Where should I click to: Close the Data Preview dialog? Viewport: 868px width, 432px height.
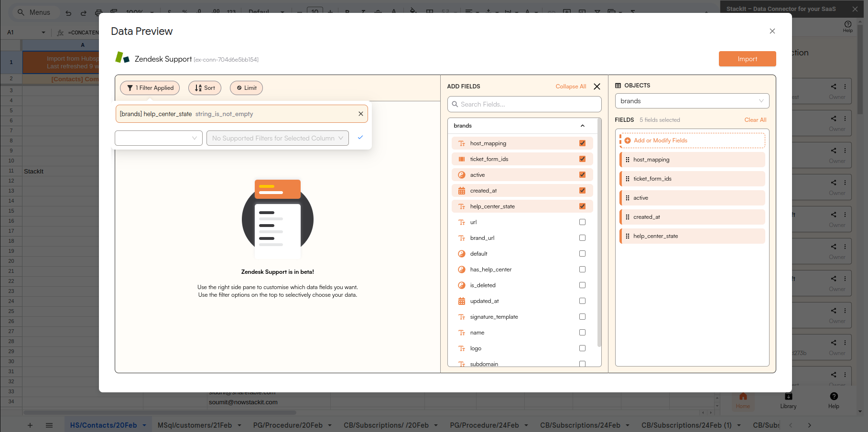[x=772, y=31]
